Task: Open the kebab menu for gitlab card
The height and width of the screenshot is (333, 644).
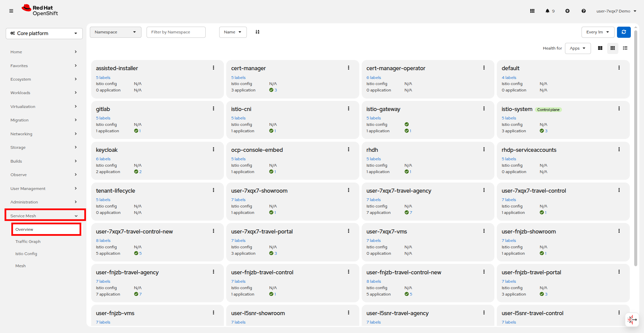Action: 213,109
